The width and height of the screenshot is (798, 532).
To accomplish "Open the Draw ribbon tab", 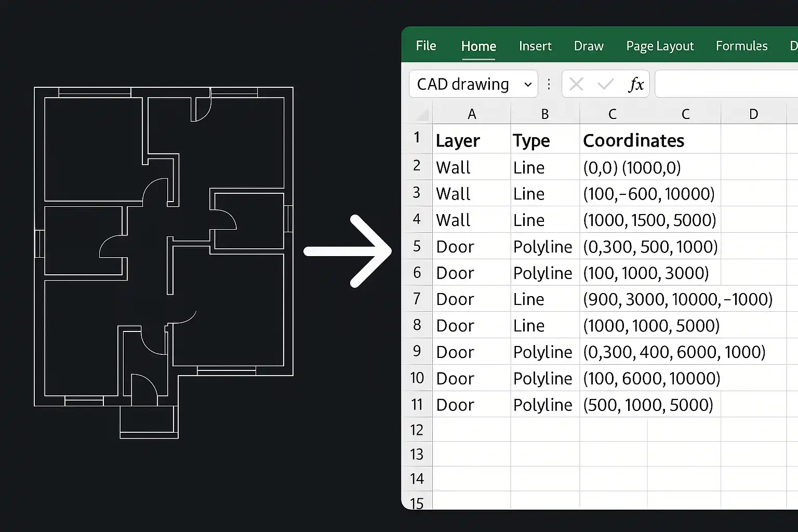I will (589, 46).
